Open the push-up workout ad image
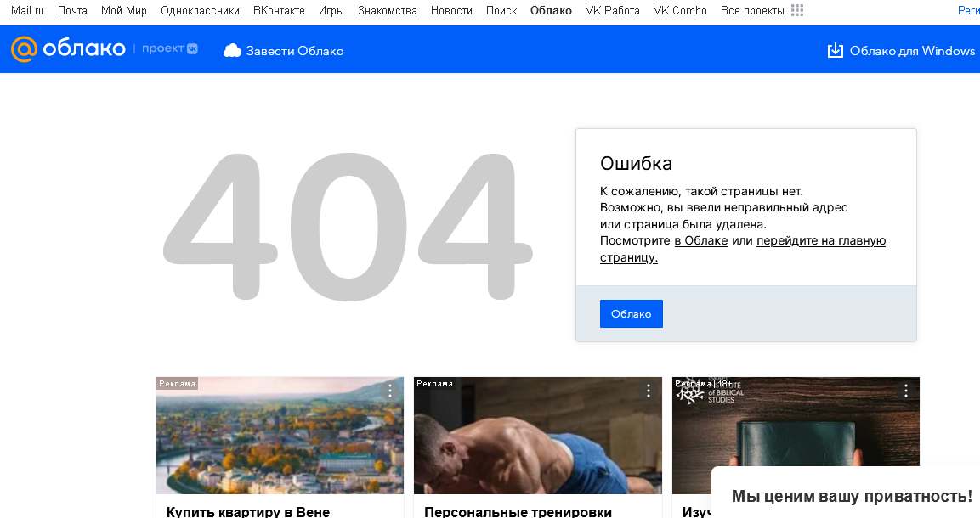The image size is (980, 518). (537, 436)
